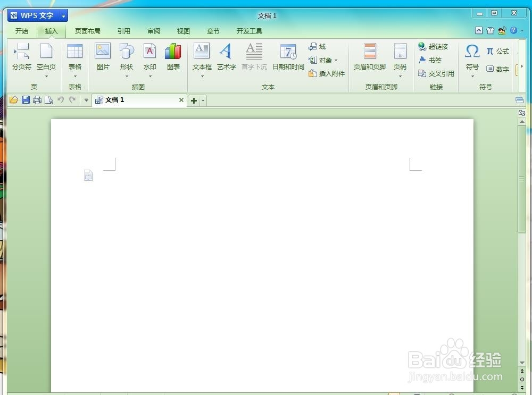Switch to the 页面布局 ribbon tab

click(x=87, y=31)
